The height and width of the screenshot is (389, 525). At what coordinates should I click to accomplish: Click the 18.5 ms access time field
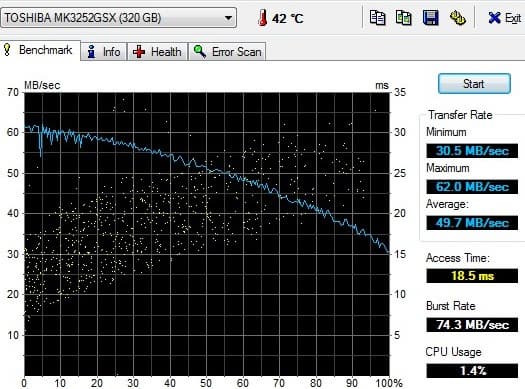tap(472, 276)
